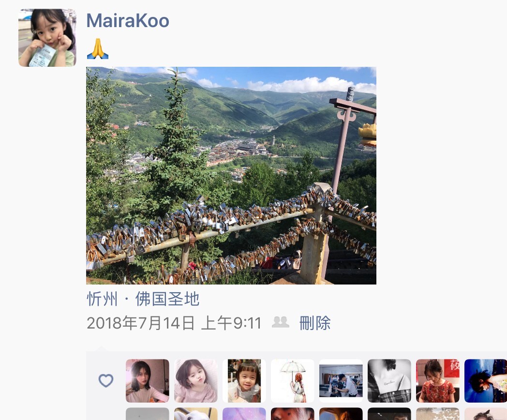Viewport: 507px width, 420px height.
Task: Open liker avatar with blue background
Action: [x=486, y=381]
